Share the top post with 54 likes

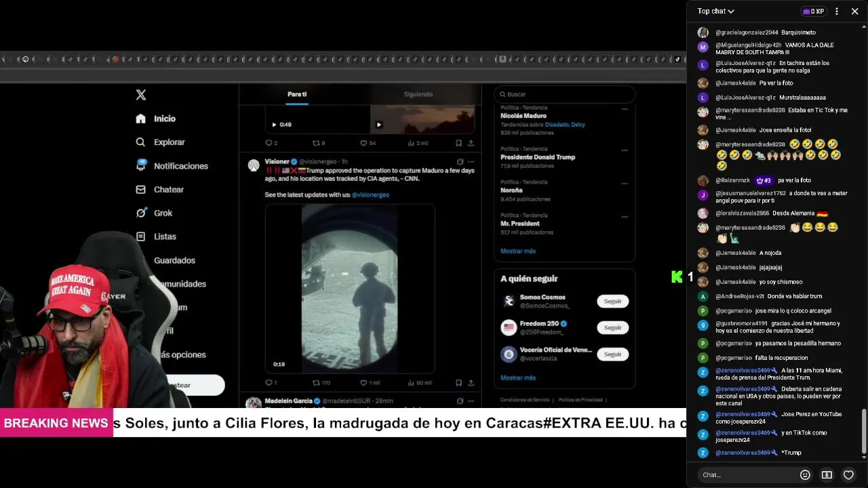[x=471, y=143]
